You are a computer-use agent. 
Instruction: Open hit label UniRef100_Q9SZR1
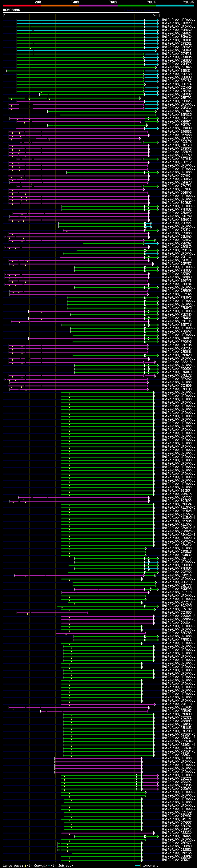(177, 43)
